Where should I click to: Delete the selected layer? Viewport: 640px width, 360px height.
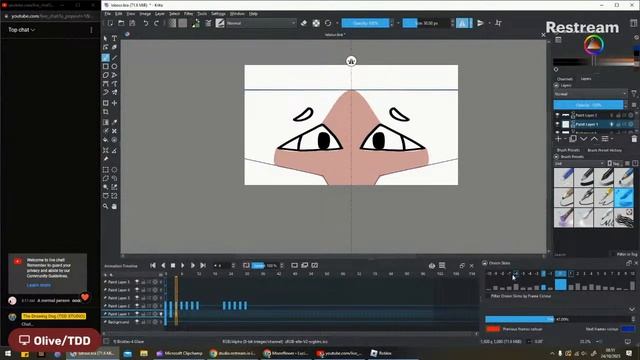634,139
